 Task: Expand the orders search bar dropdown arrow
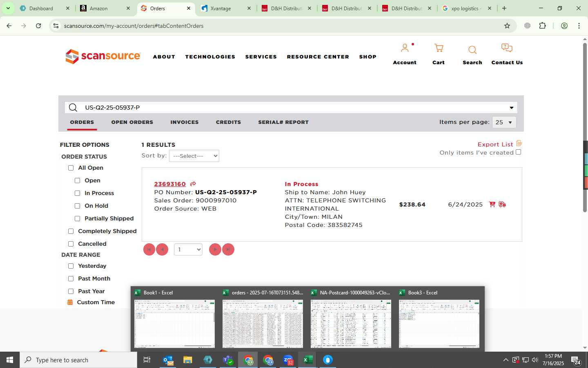pyautogui.click(x=511, y=108)
